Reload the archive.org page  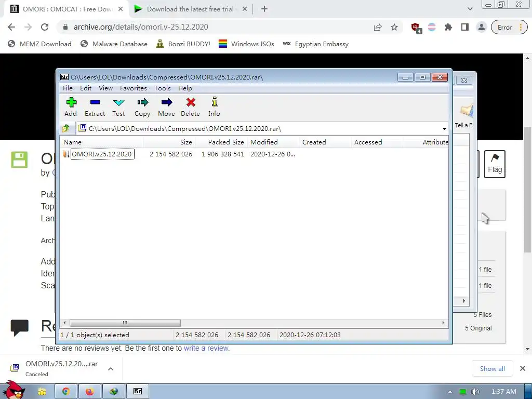coord(45,27)
